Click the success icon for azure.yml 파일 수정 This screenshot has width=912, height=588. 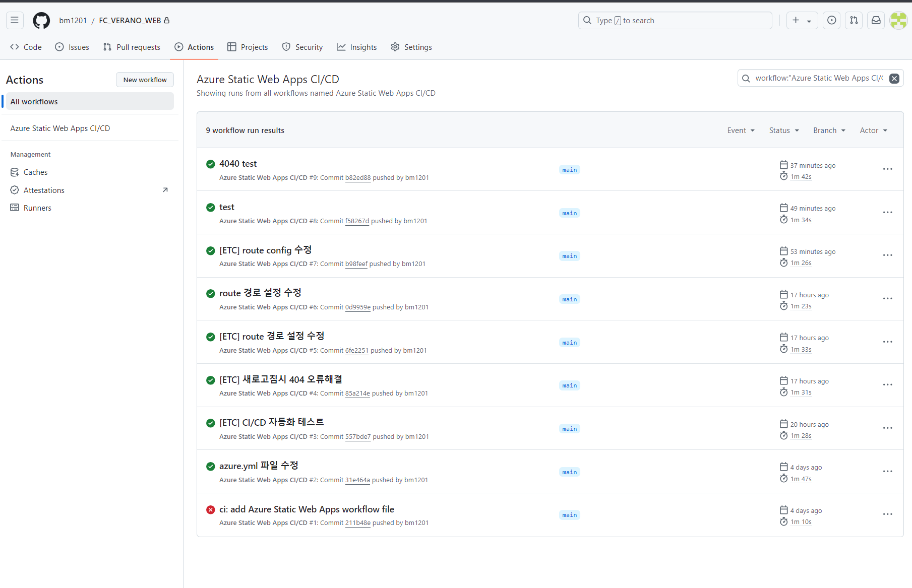(211, 466)
